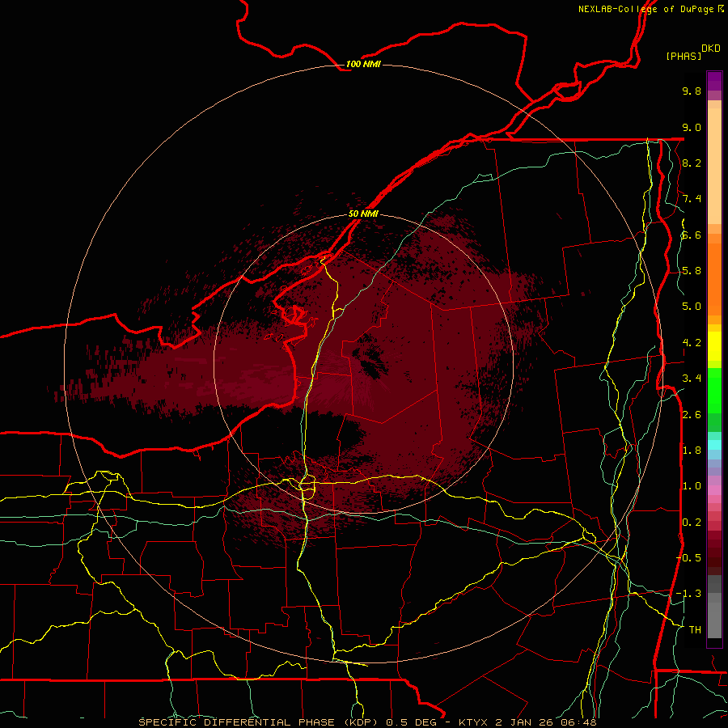Click the -0.5 scale value
728x728 pixels.
point(688,557)
